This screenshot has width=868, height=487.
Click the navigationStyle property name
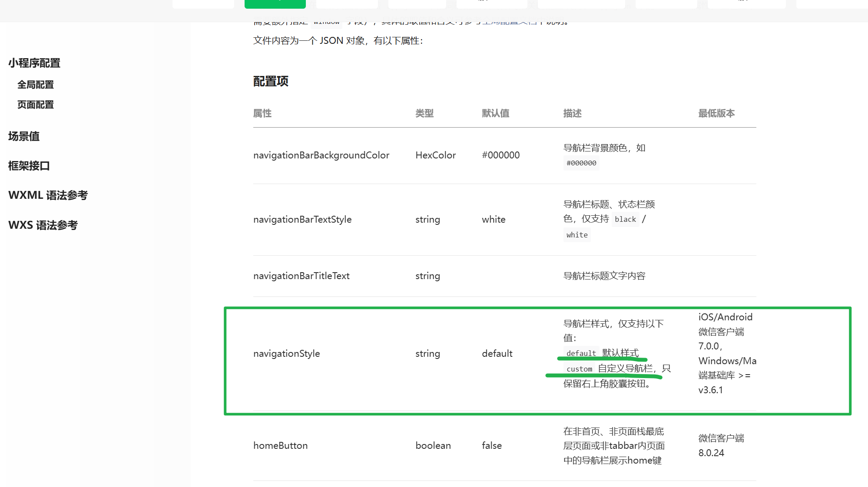286,354
